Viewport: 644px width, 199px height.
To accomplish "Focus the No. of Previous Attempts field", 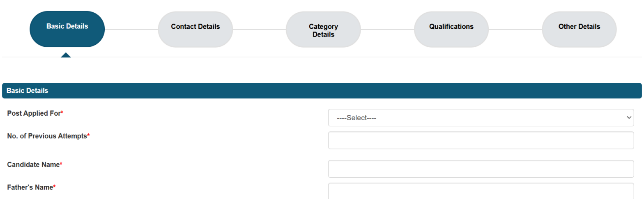I will point(481,140).
